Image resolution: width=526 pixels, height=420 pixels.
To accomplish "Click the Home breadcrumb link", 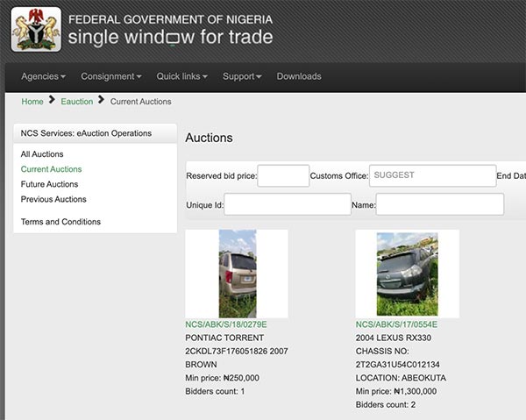I will [32, 102].
